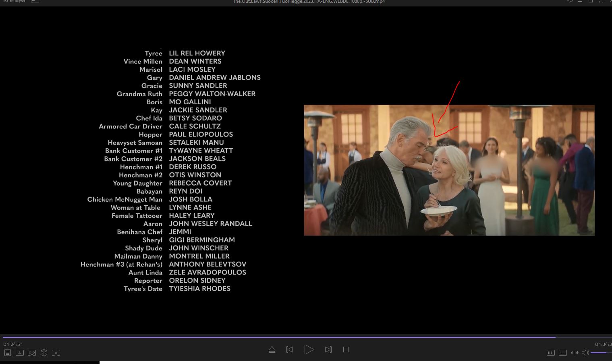Screen dimensions: 612x364
Task: Stop video playback
Action: coord(346,350)
